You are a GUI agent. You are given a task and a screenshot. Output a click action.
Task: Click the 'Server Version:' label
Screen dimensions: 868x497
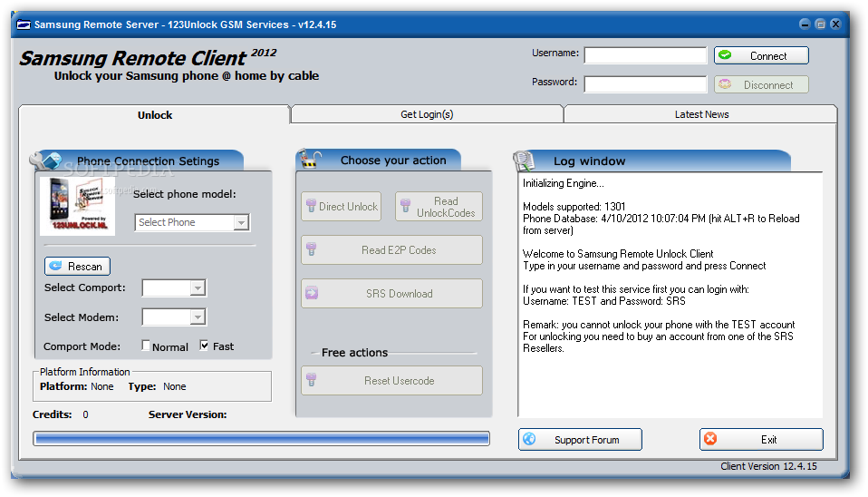[x=188, y=414]
